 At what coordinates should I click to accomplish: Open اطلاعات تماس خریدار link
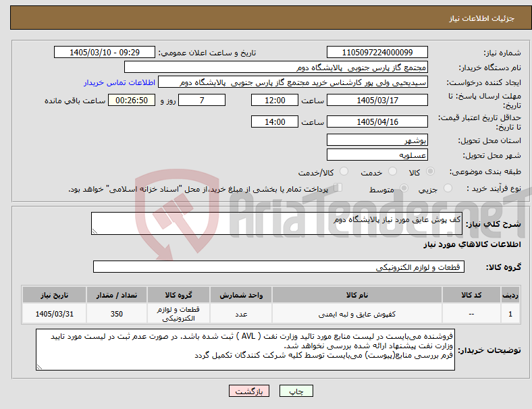(119, 82)
